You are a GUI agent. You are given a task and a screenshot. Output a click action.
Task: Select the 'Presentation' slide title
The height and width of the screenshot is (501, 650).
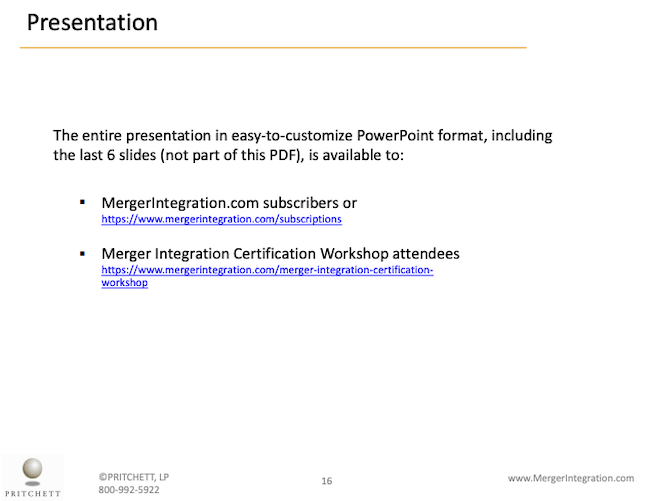[92, 22]
